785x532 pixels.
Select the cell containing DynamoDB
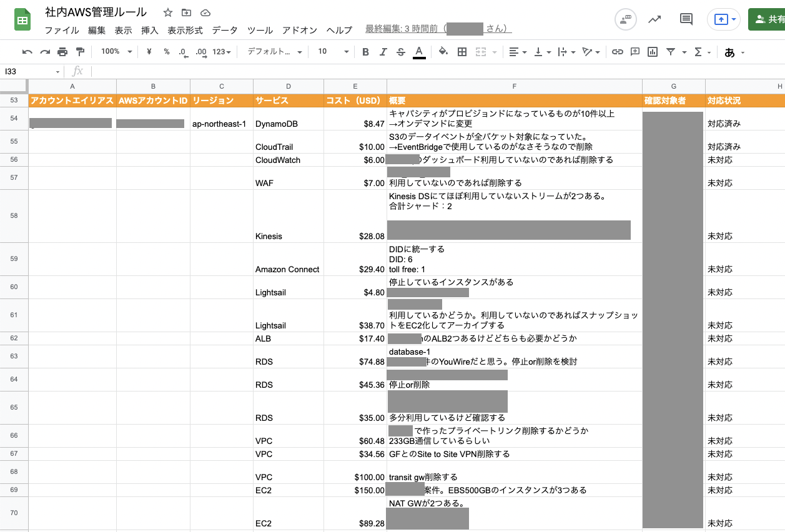tap(289, 119)
